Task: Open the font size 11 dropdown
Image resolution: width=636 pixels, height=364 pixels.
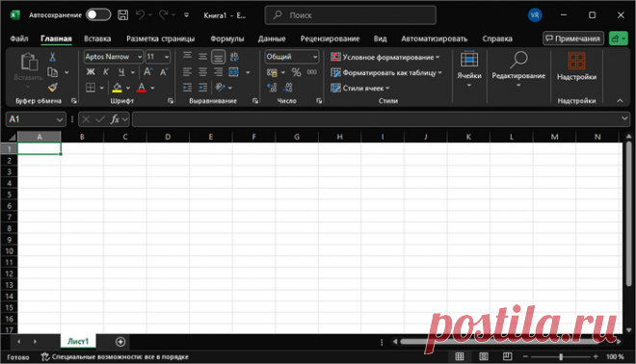Action: [x=167, y=57]
